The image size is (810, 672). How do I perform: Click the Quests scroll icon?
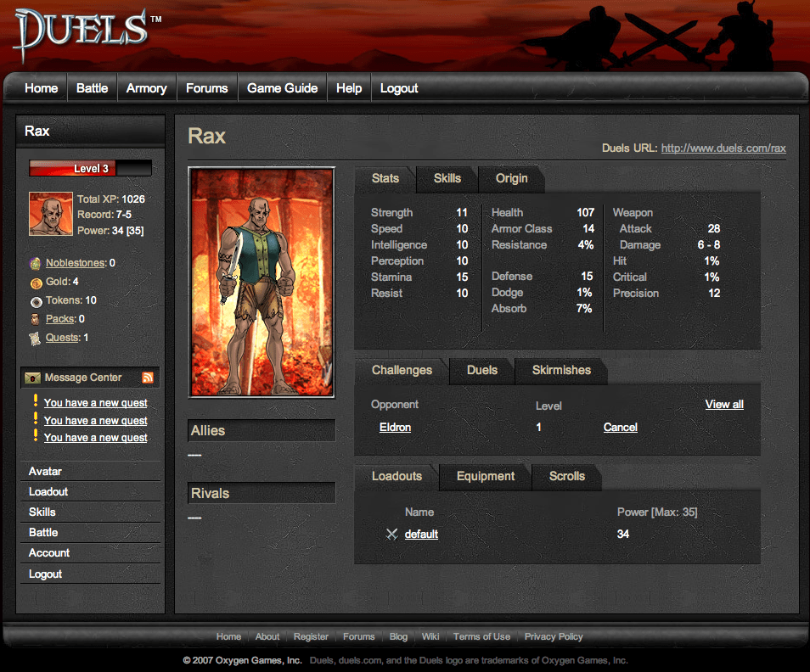point(35,339)
